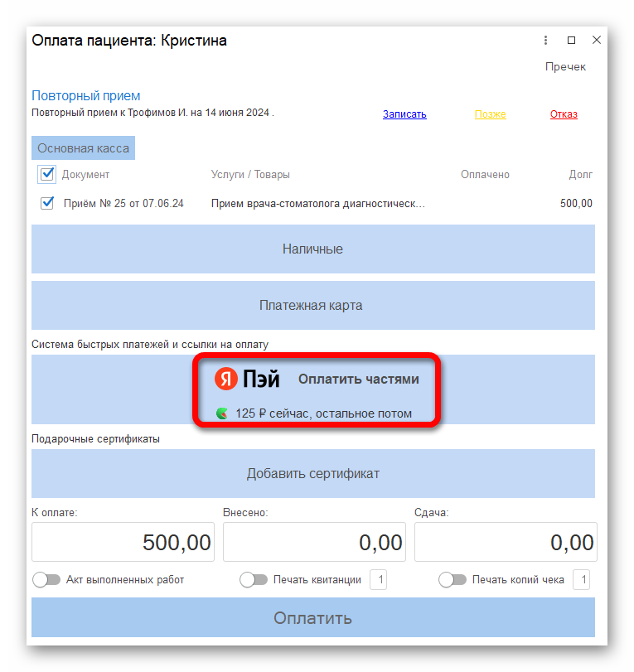The height and width of the screenshot is (672, 634).
Task: Select the Основная касса tab
Action: click(83, 148)
